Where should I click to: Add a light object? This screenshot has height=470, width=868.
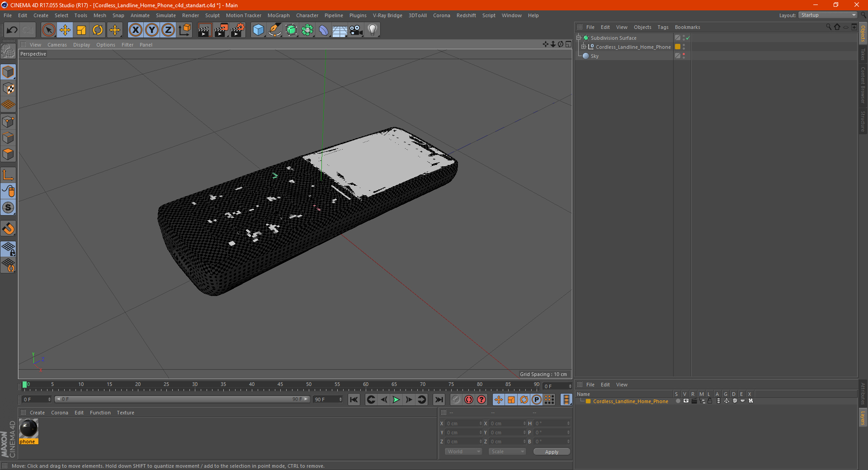pos(372,30)
